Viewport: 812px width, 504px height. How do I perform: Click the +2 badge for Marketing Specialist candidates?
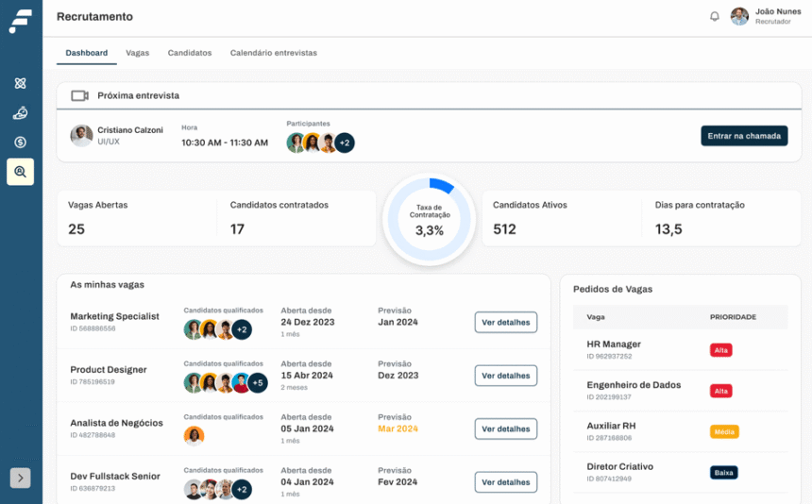click(242, 329)
